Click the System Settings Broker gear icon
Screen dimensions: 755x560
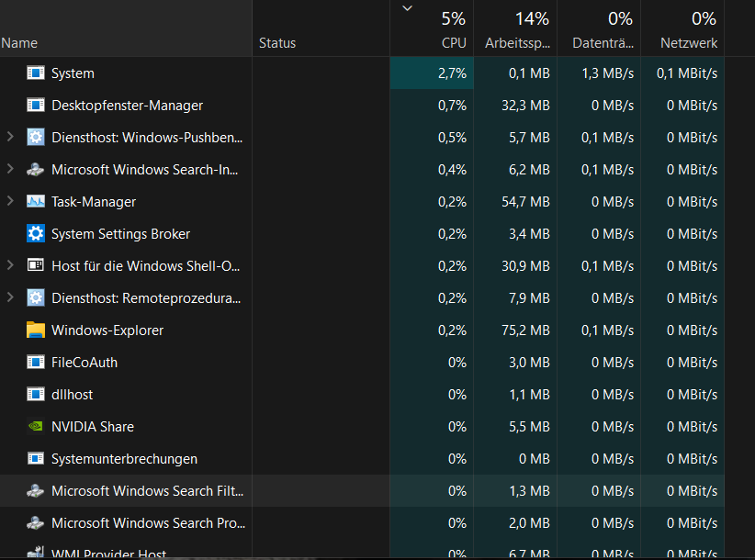click(x=36, y=234)
